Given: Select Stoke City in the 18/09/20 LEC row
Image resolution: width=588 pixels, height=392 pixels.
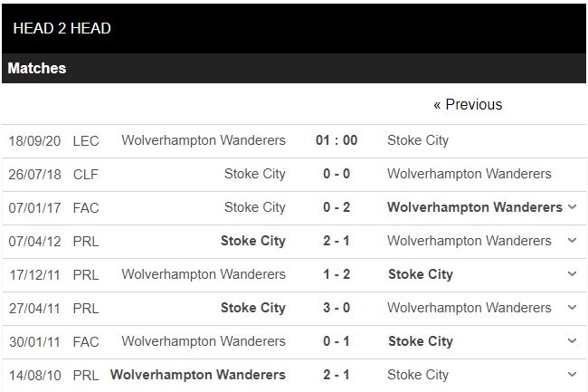Looking at the screenshot, I should pyautogui.click(x=418, y=140).
